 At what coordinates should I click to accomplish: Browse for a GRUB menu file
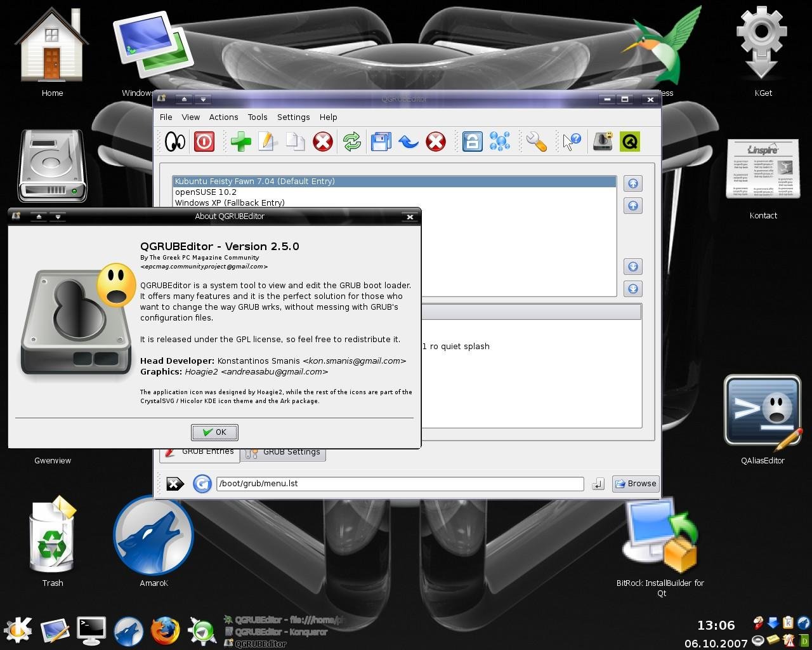pos(636,484)
